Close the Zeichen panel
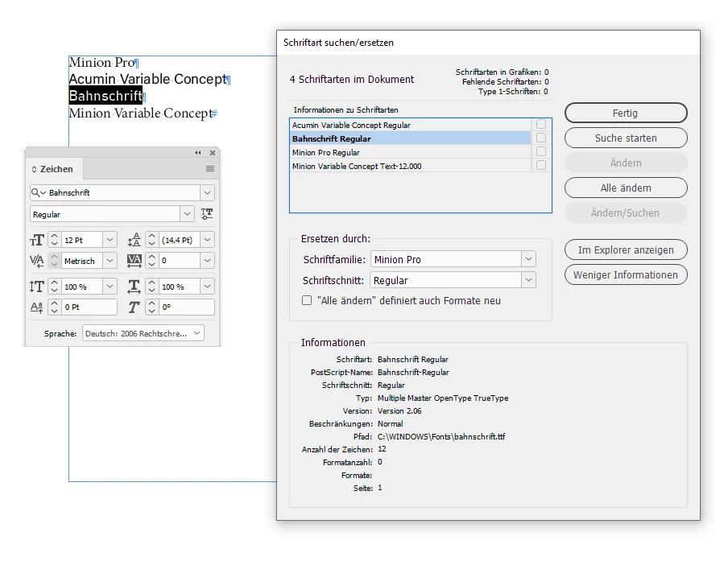Screen dimensions: 728x565 pyautogui.click(x=213, y=153)
